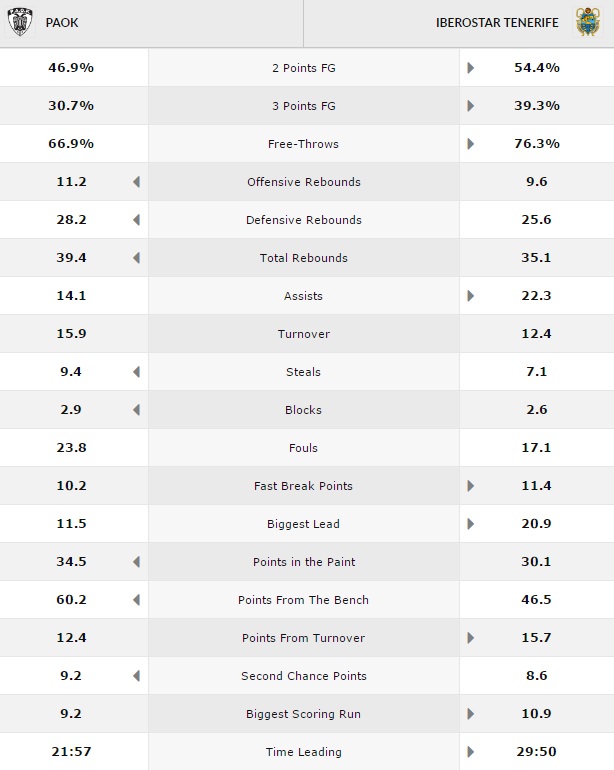
Task: Click the PAOK team crest logo
Action: tap(18, 22)
